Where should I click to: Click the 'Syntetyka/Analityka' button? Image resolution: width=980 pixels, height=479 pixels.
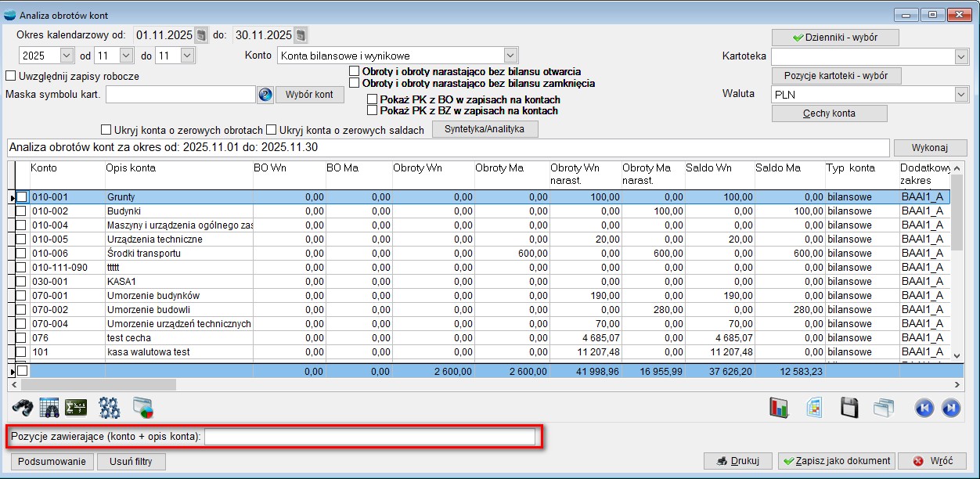point(485,130)
